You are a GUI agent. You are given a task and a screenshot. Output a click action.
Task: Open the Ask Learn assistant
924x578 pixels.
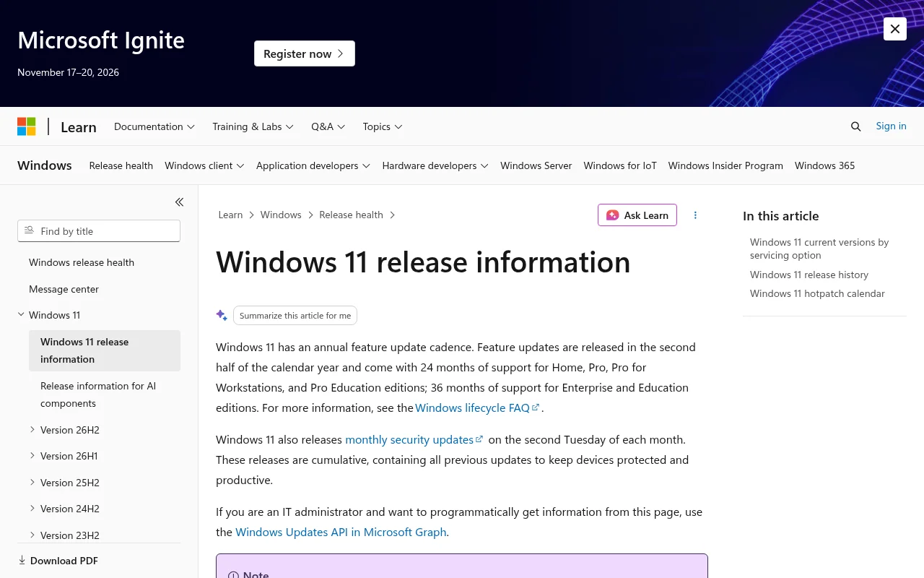pos(637,215)
